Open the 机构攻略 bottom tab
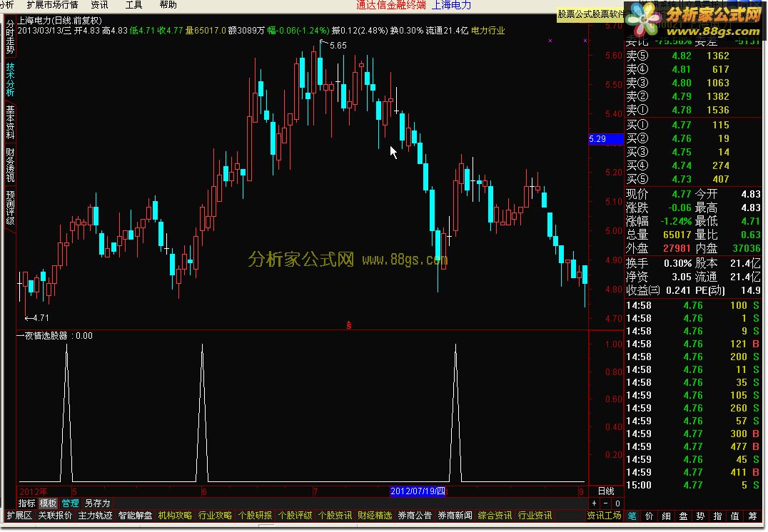768x532 pixels. (175, 516)
